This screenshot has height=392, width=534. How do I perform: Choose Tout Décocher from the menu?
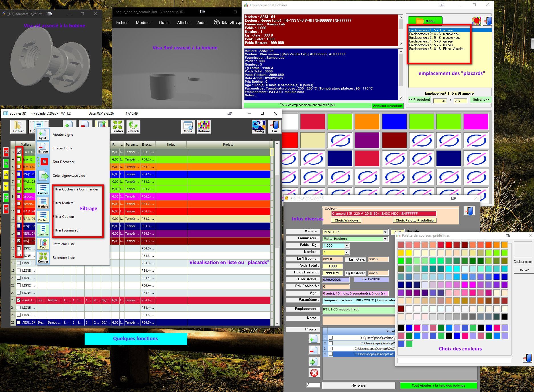click(x=64, y=162)
